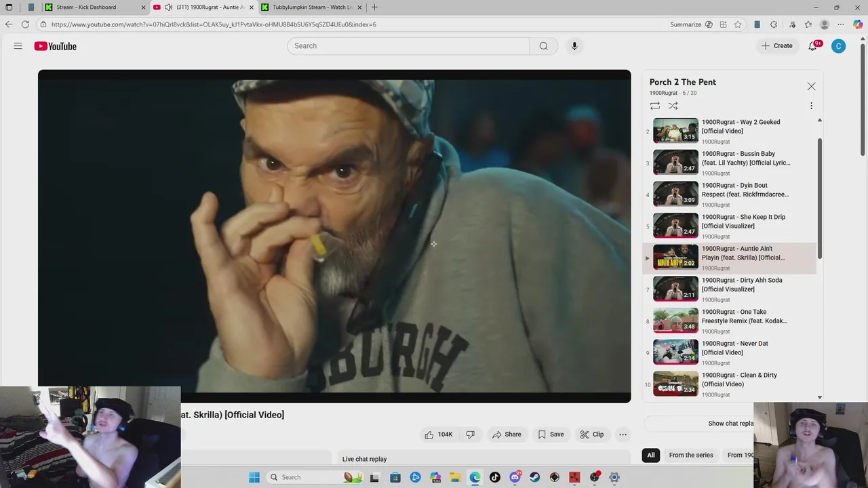Close the Porch 2 The Pent playlist panel
Image resolution: width=868 pixels, height=488 pixels.
[x=811, y=87]
